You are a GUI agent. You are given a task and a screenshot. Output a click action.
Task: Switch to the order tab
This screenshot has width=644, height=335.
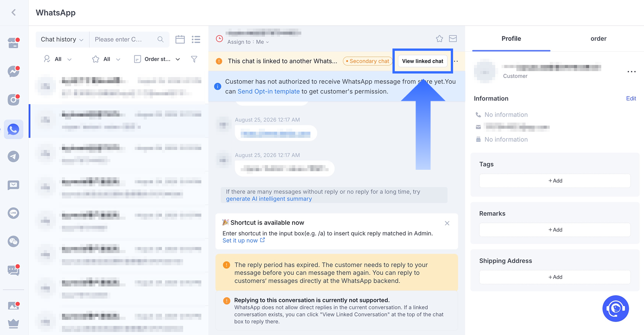tap(598, 39)
